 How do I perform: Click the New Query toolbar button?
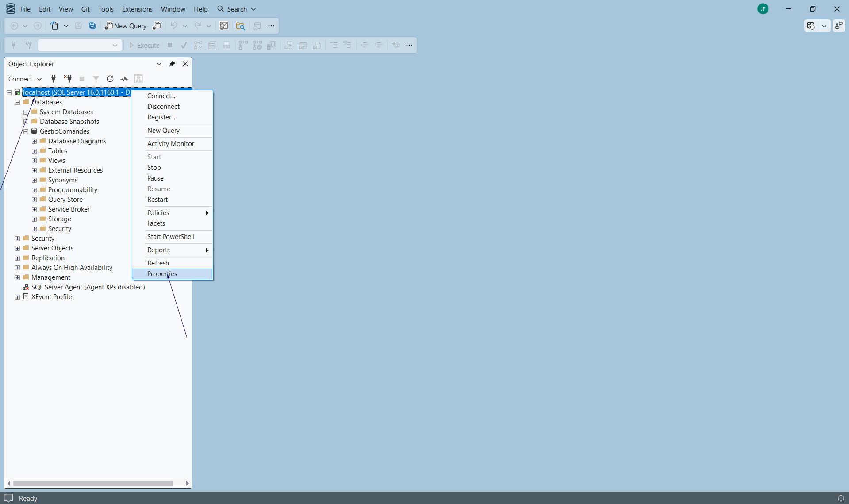coord(126,26)
